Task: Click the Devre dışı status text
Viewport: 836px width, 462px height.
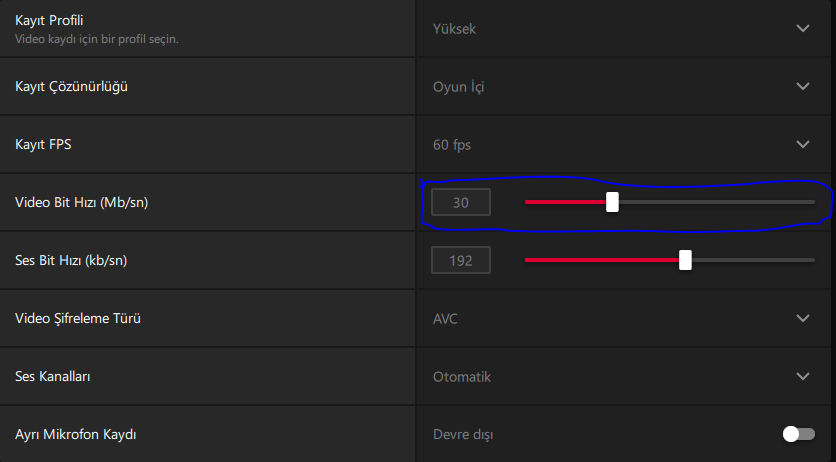Action: click(463, 435)
